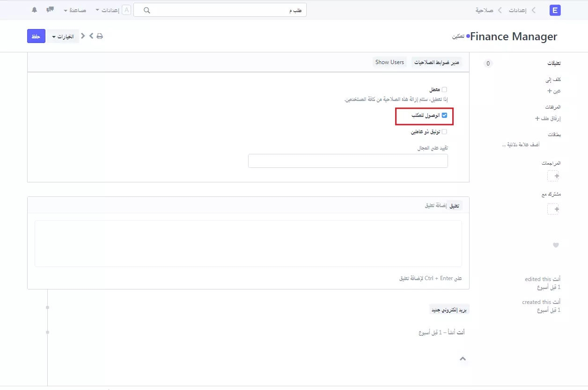Focus the top search bar
Screen dimensions: 588x390
pyautogui.click(x=220, y=10)
